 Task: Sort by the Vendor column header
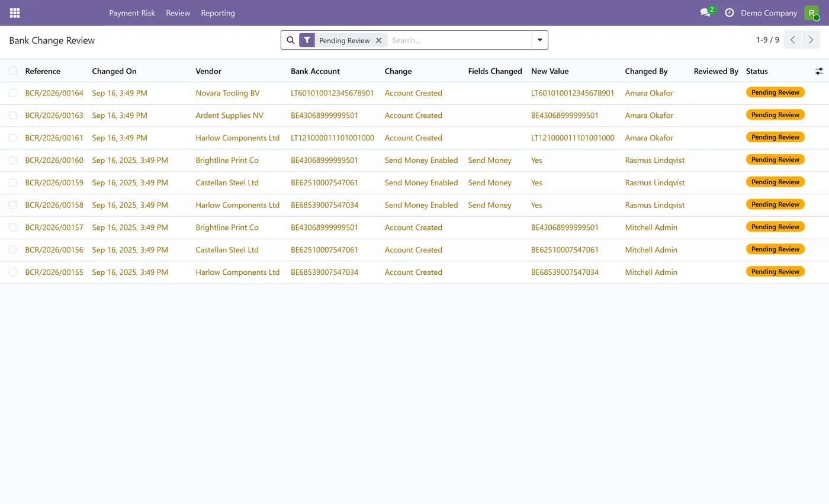pos(208,71)
